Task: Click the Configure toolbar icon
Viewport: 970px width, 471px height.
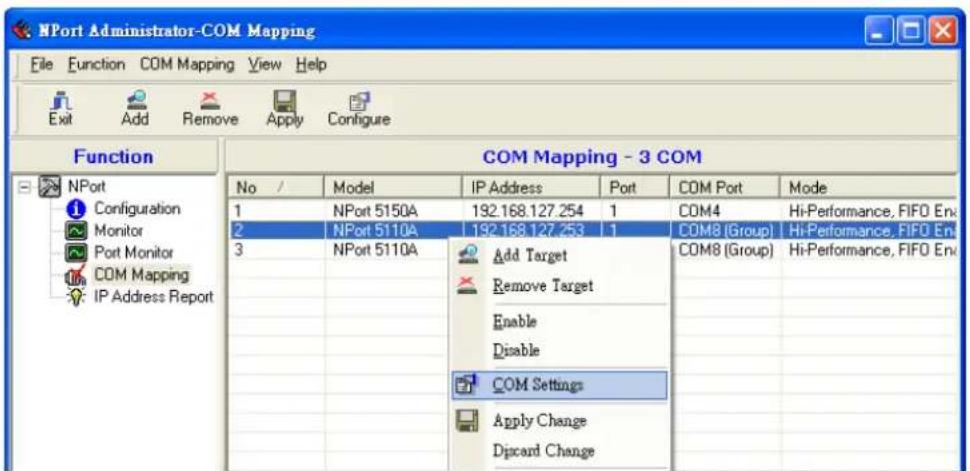Action: [358, 100]
